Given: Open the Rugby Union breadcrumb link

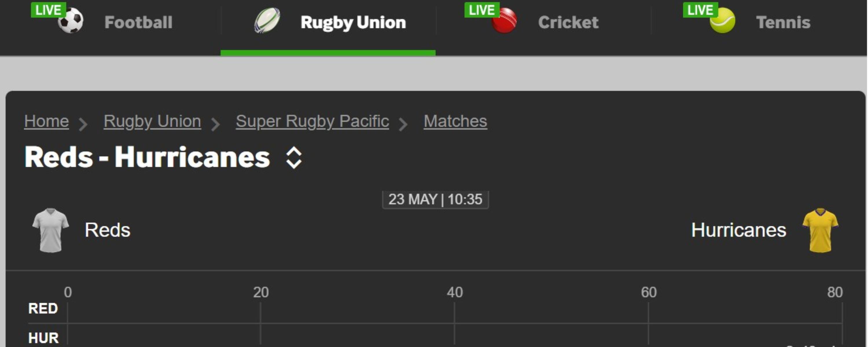Looking at the screenshot, I should (152, 121).
